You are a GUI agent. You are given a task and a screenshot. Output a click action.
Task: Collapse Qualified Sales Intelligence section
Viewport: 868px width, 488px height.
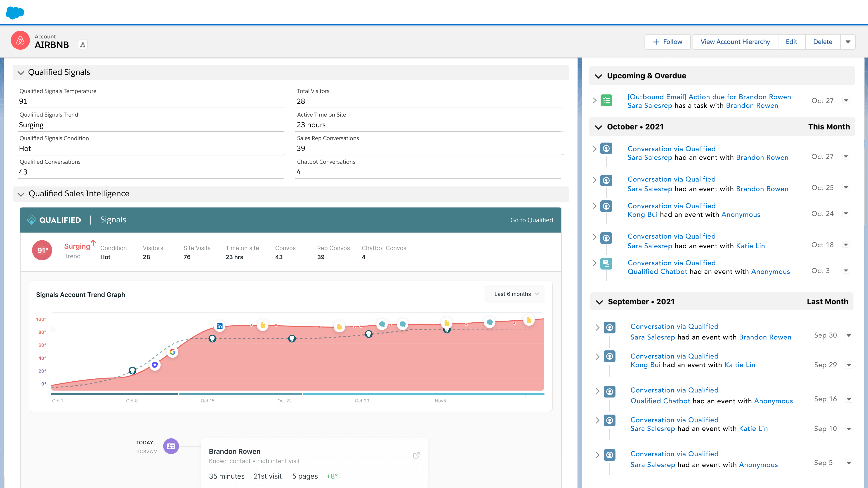(x=21, y=194)
